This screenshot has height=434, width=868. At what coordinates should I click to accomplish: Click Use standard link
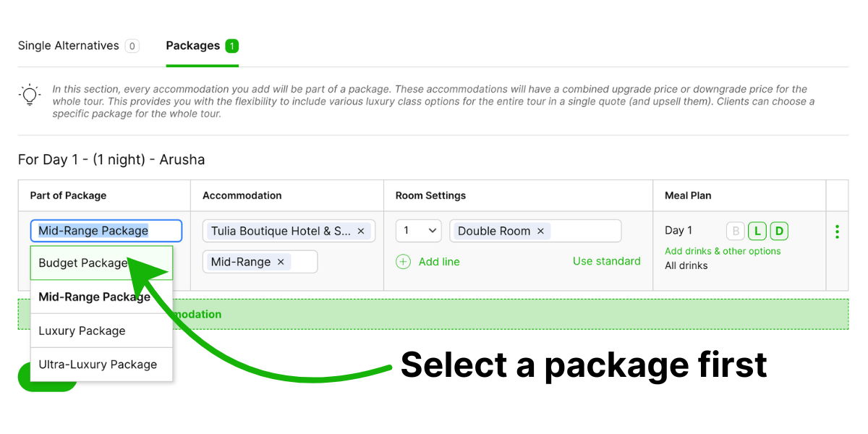click(606, 261)
